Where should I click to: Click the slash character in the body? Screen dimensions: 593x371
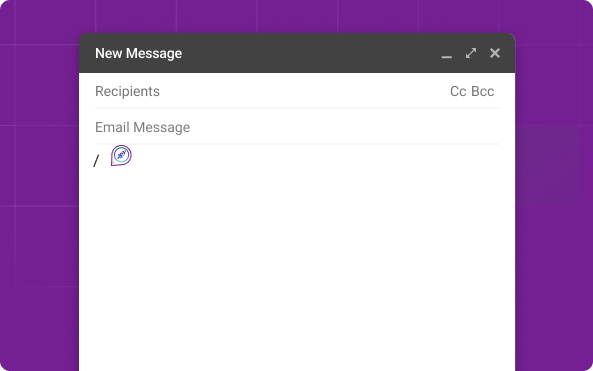96,161
